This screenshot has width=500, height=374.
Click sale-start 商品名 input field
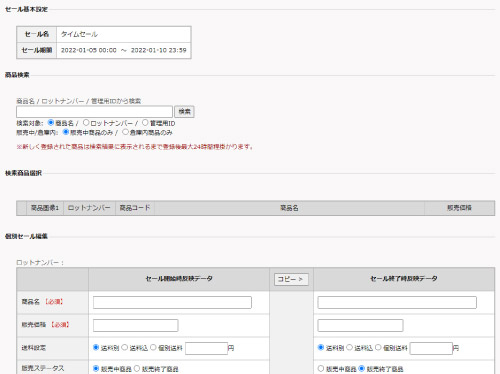coord(172,302)
